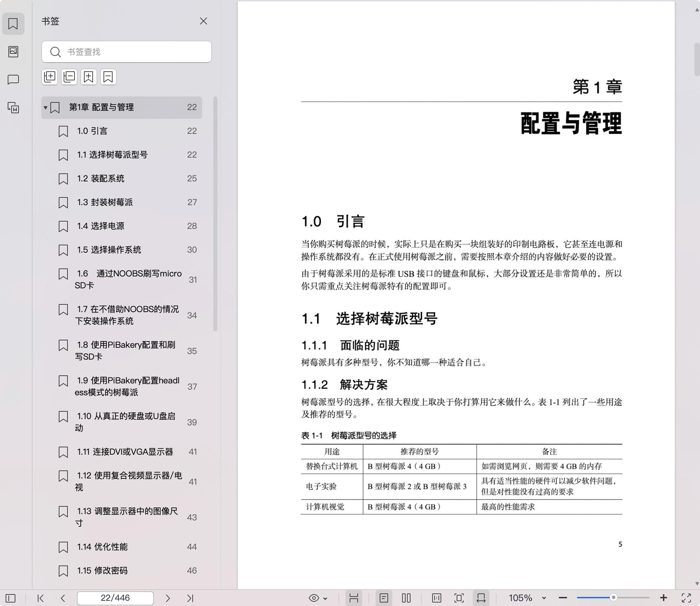700x606 pixels.
Task: Close the bookmarks panel
Action: (203, 21)
